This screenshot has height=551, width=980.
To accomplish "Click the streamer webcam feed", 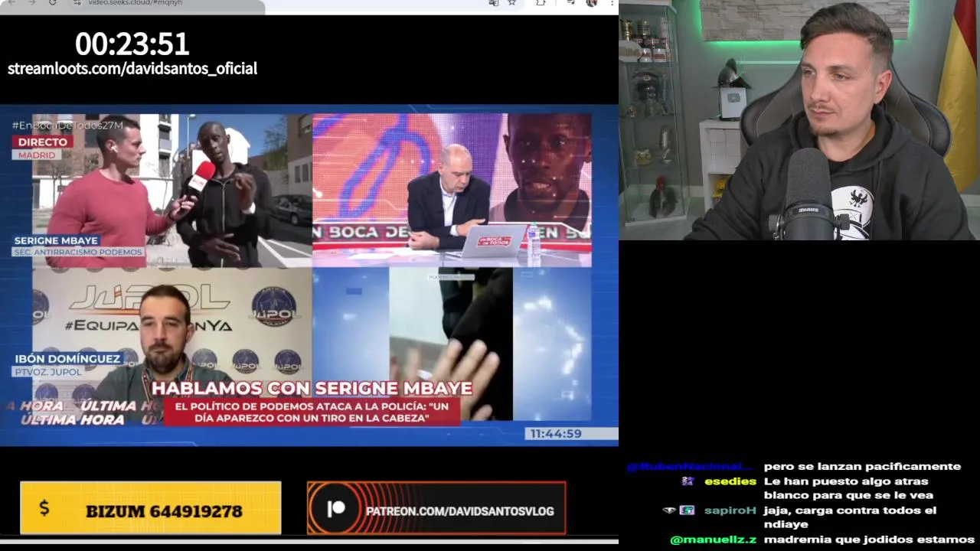I will pyautogui.click(x=799, y=120).
